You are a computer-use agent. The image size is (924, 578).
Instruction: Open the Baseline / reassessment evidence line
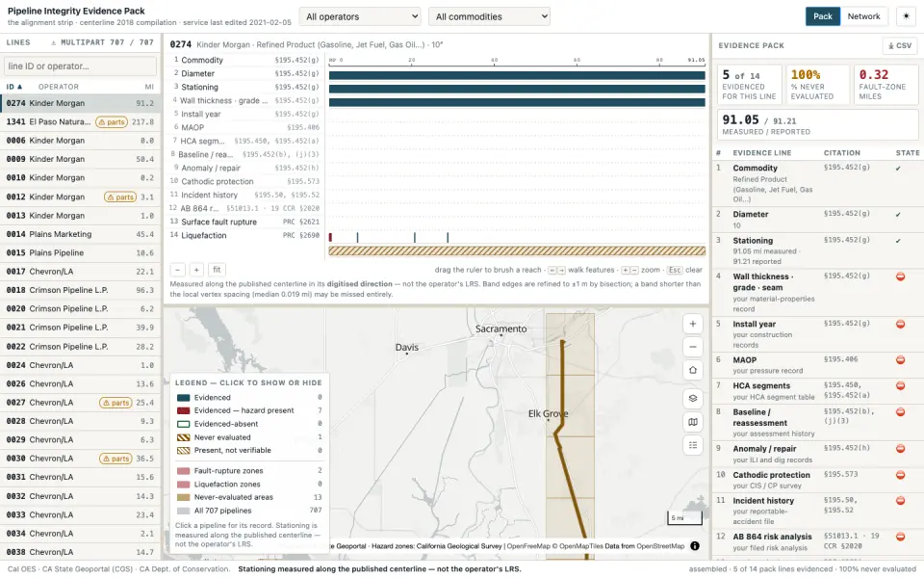[818, 422]
